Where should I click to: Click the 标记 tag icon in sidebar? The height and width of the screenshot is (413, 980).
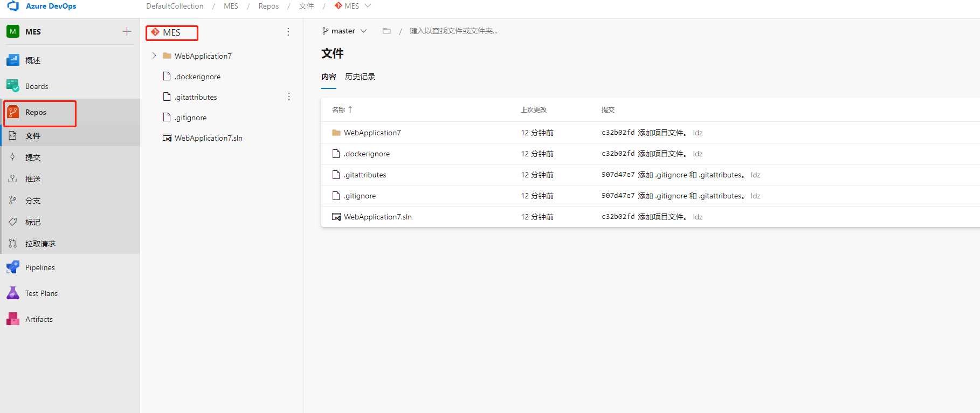13,222
